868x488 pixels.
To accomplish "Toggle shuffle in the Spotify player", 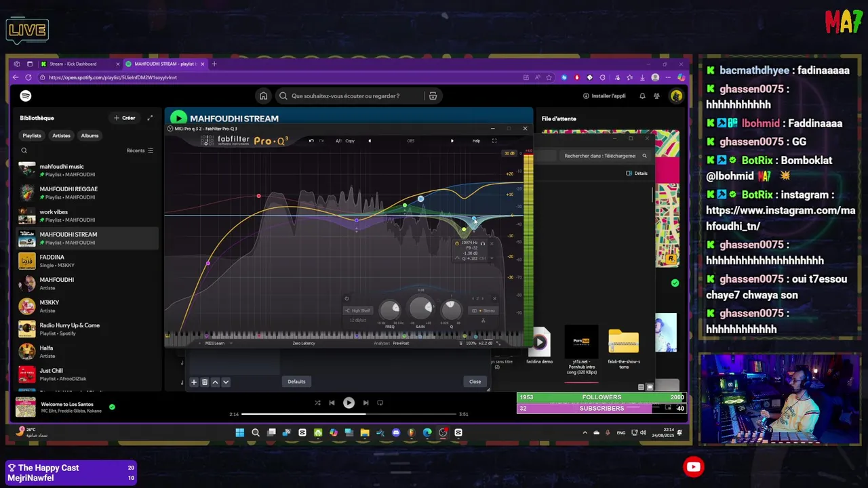I will coord(317,403).
